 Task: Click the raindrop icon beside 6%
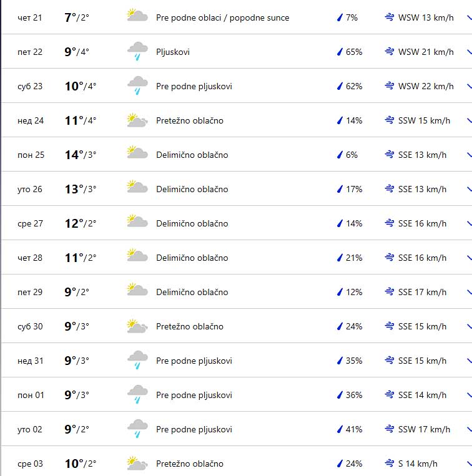[340, 155]
